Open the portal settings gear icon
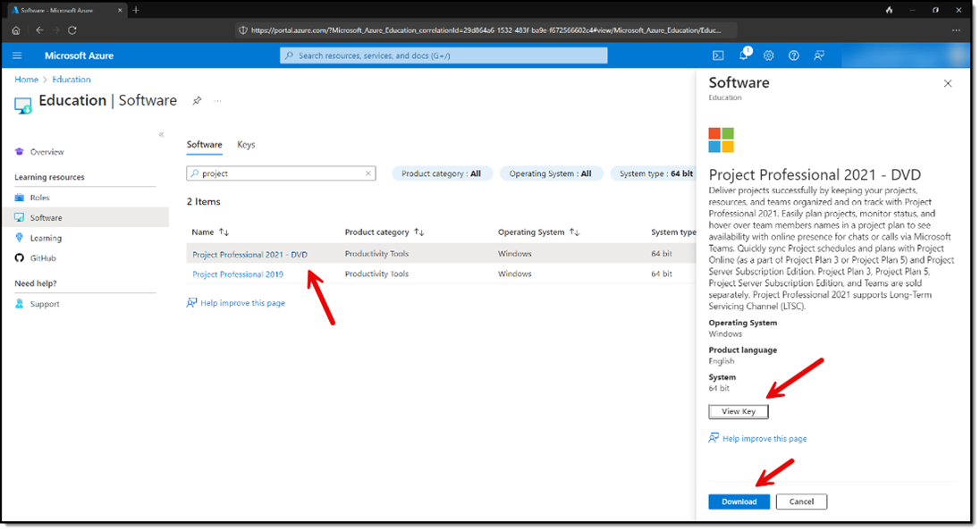 768,55
